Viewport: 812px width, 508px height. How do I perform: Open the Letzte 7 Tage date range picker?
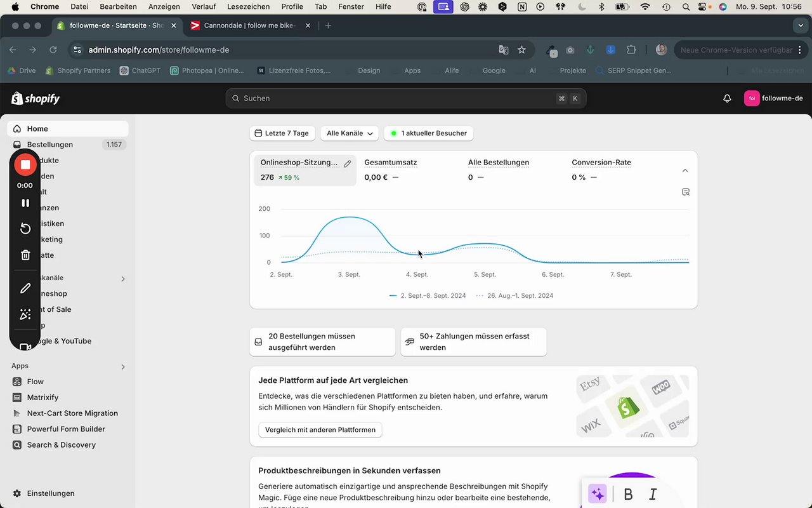tap(282, 133)
